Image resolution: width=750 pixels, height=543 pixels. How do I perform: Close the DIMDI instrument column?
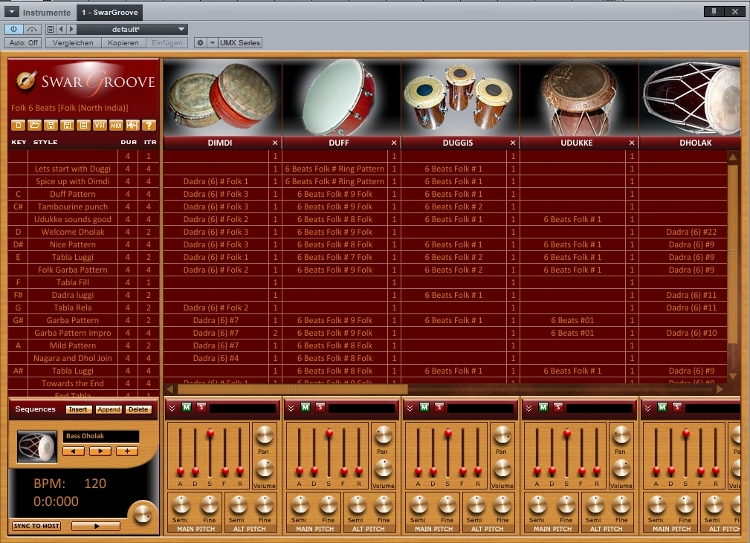click(x=275, y=143)
